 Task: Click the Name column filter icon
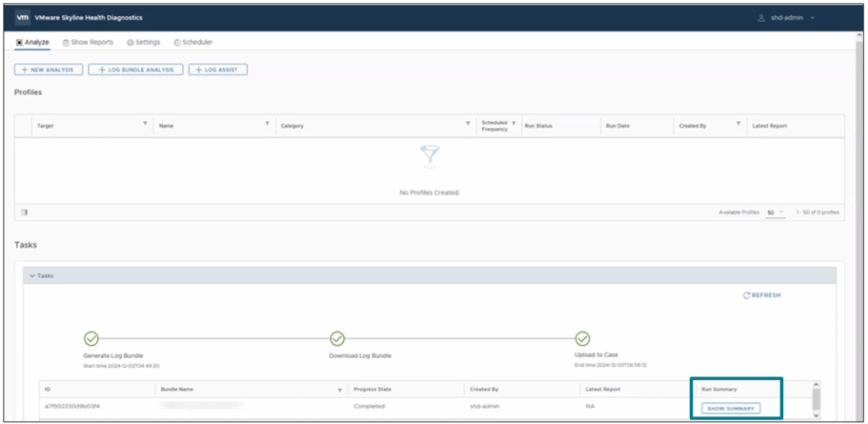[268, 125]
